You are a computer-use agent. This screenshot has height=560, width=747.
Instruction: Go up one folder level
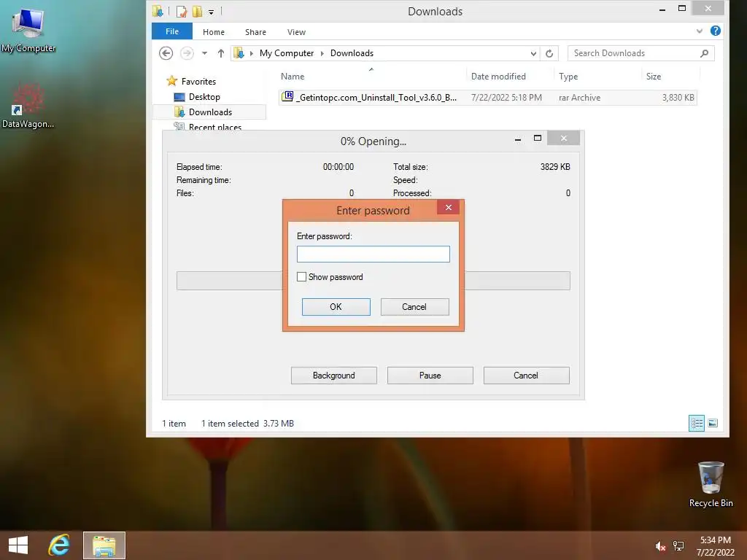220,53
